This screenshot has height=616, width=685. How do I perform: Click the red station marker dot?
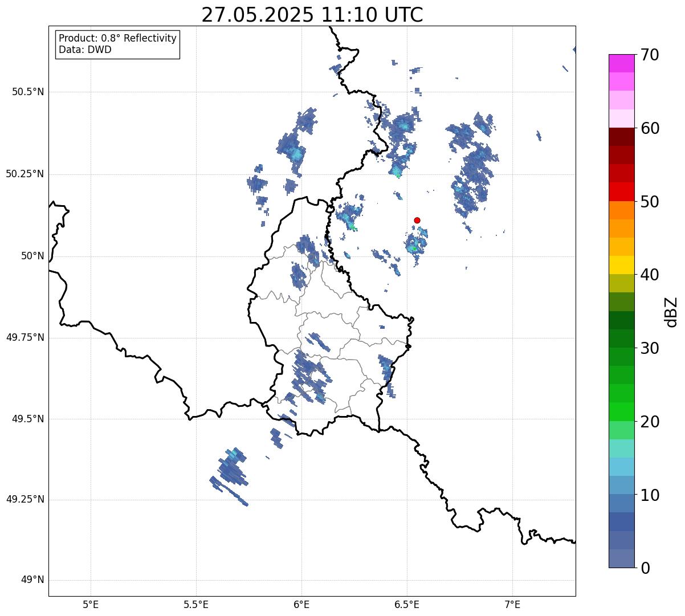(x=417, y=220)
